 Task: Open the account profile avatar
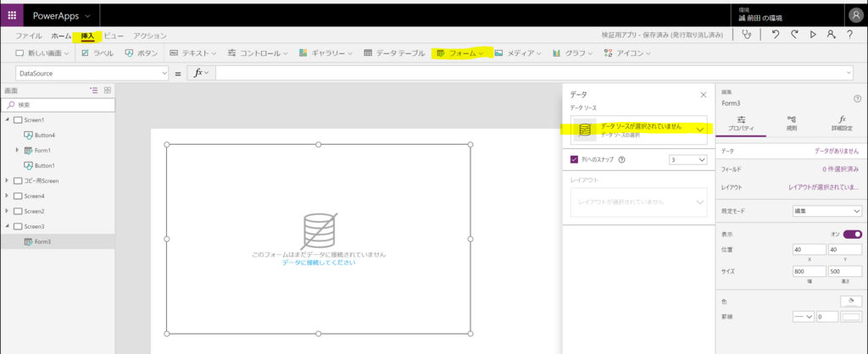[x=856, y=15]
